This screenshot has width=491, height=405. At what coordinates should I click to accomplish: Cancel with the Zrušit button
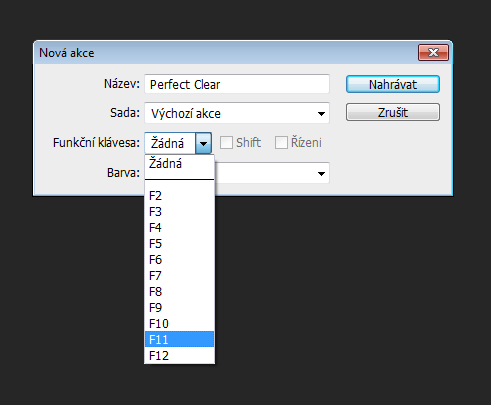point(393,112)
